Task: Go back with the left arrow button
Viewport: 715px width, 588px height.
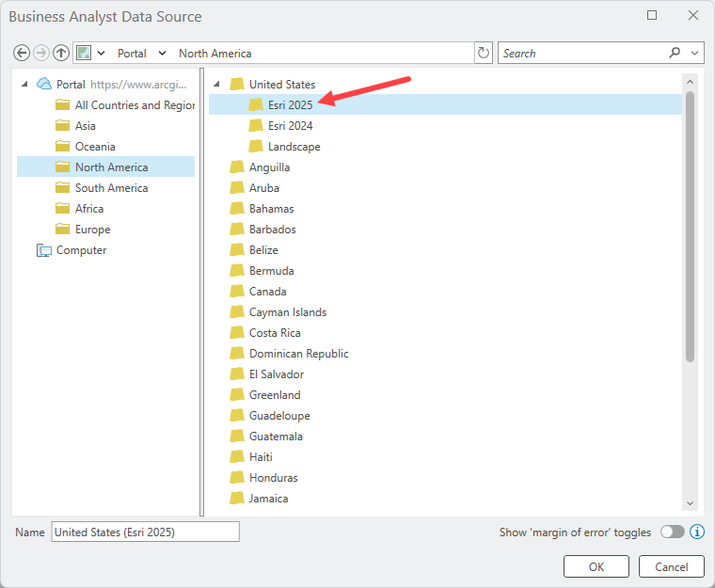Action: coord(22,53)
